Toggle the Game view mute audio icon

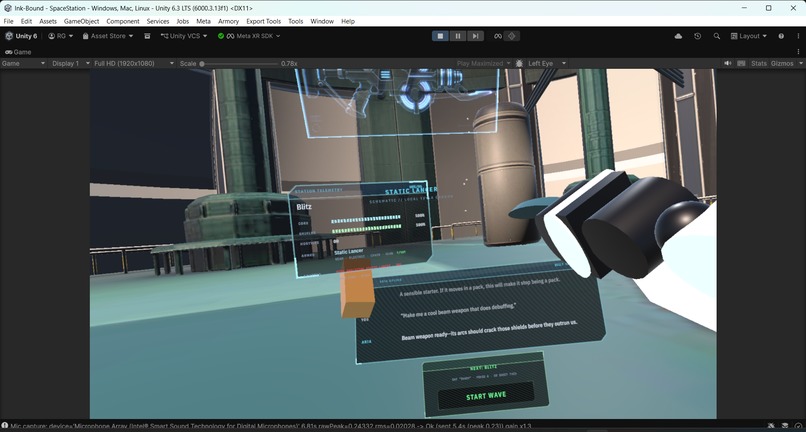[x=727, y=63]
